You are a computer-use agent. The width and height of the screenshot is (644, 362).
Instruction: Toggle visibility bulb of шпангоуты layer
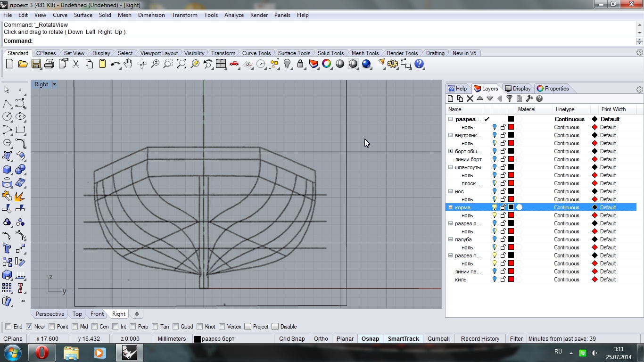pyautogui.click(x=494, y=167)
